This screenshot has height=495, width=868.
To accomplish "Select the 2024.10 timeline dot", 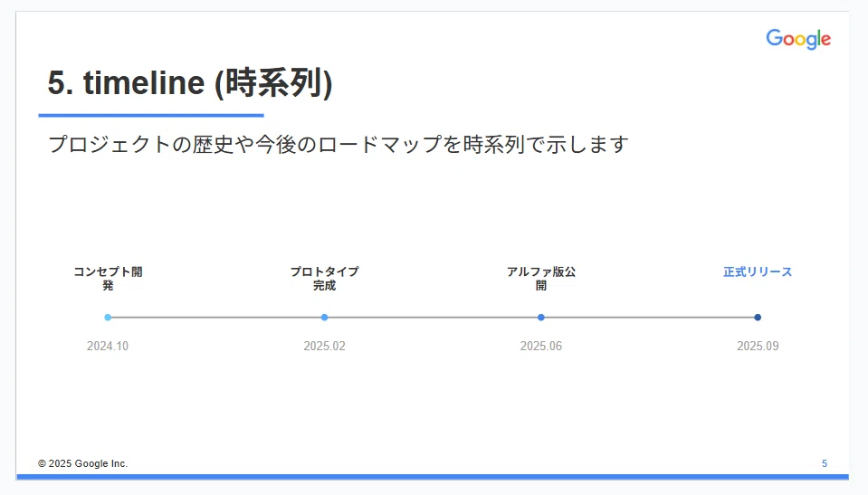I will [108, 318].
